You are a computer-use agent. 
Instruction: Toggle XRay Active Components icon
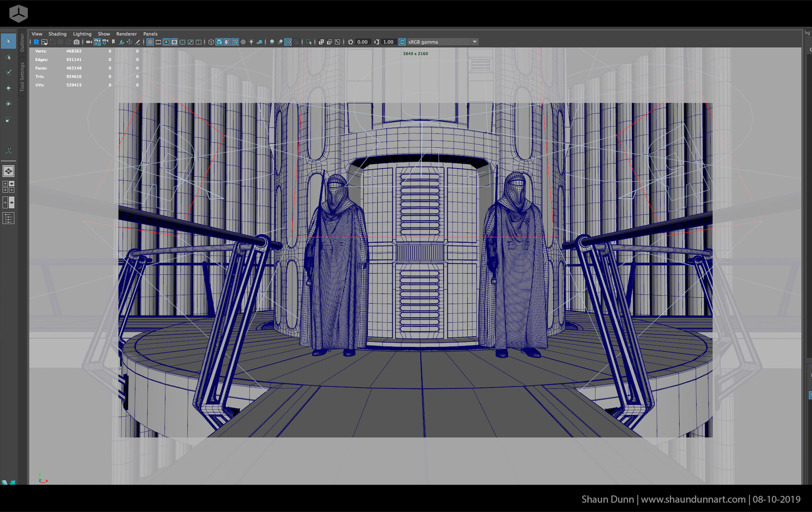tap(329, 42)
